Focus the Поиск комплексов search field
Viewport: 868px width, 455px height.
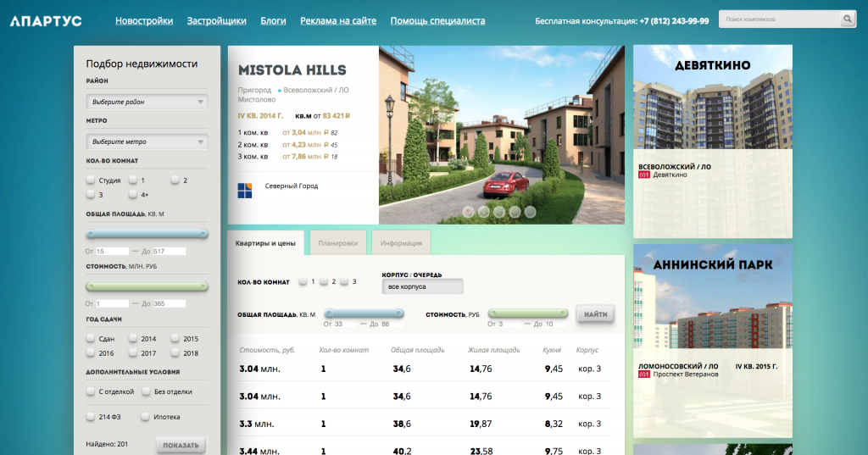point(780,19)
